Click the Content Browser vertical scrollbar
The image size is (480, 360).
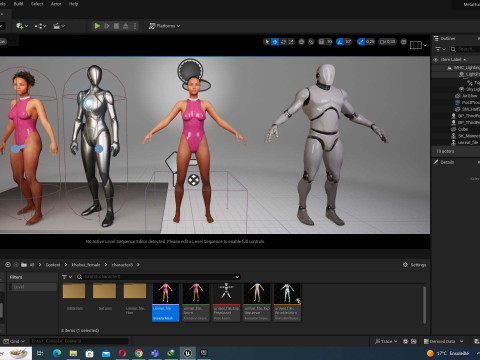[x=424, y=305]
